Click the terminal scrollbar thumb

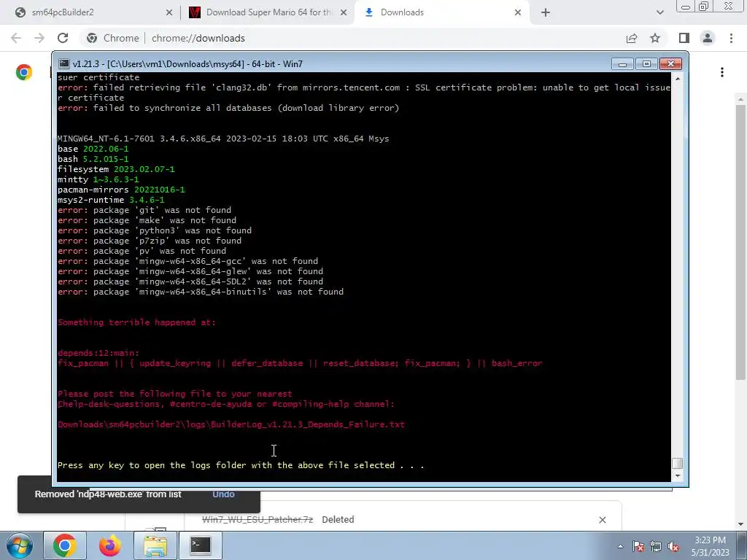[x=678, y=463]
